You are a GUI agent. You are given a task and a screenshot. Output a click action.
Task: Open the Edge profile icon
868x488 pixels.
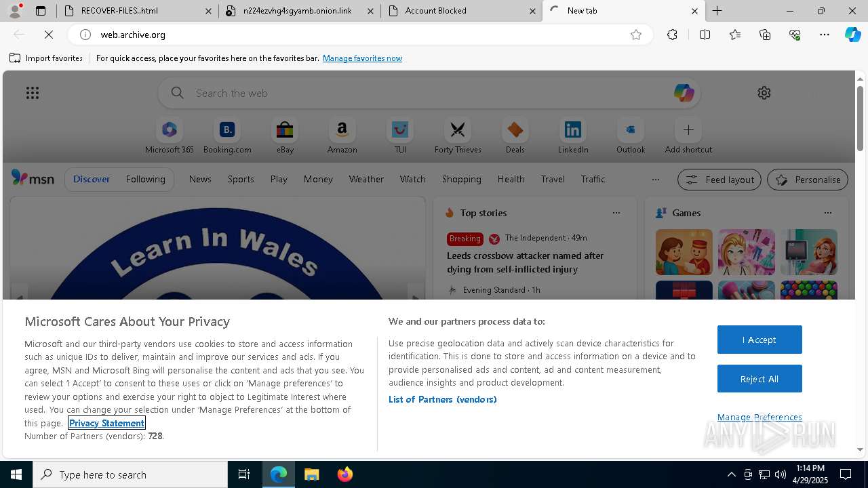14,11
